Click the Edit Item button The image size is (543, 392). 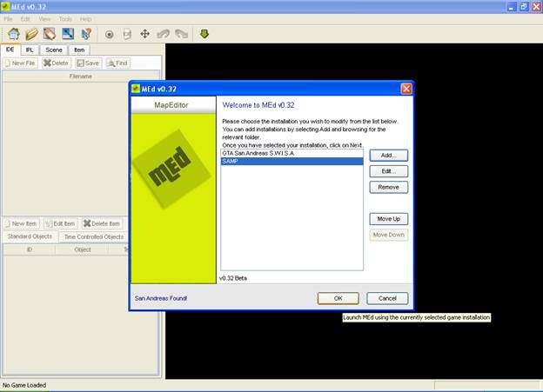pyautogui.click(x=61, y=223)
